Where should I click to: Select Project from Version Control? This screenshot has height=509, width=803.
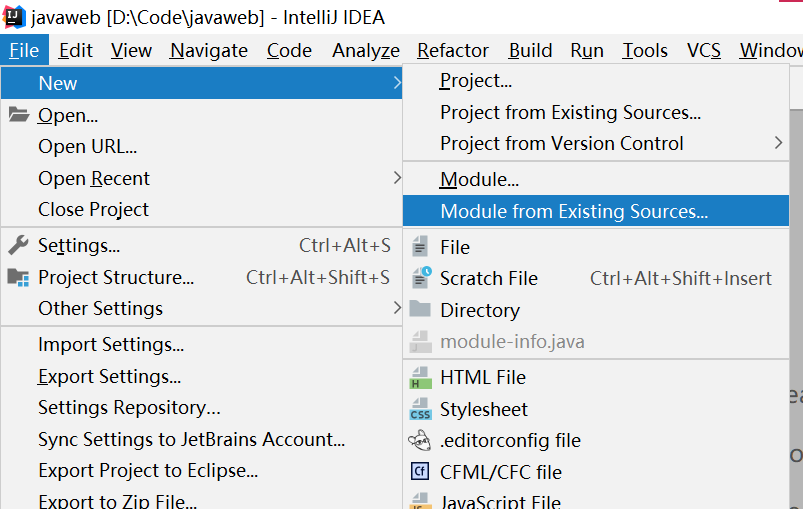(596, 143)
